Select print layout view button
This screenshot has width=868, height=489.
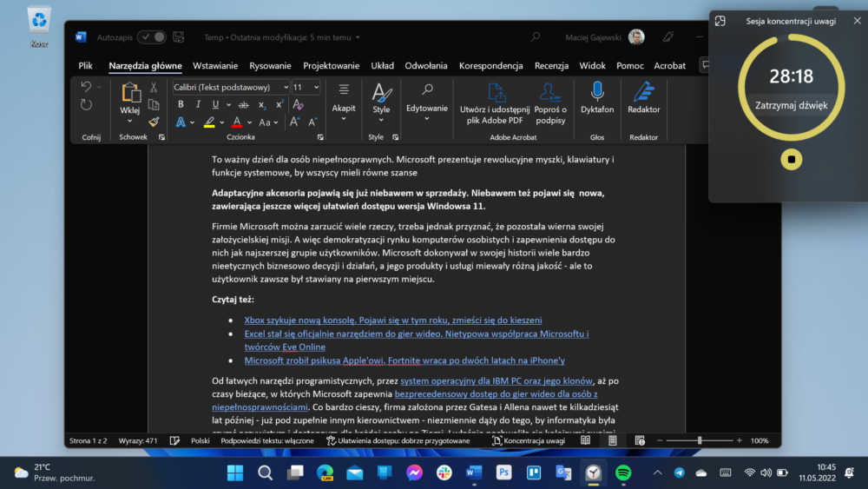[x=612, y=441]
